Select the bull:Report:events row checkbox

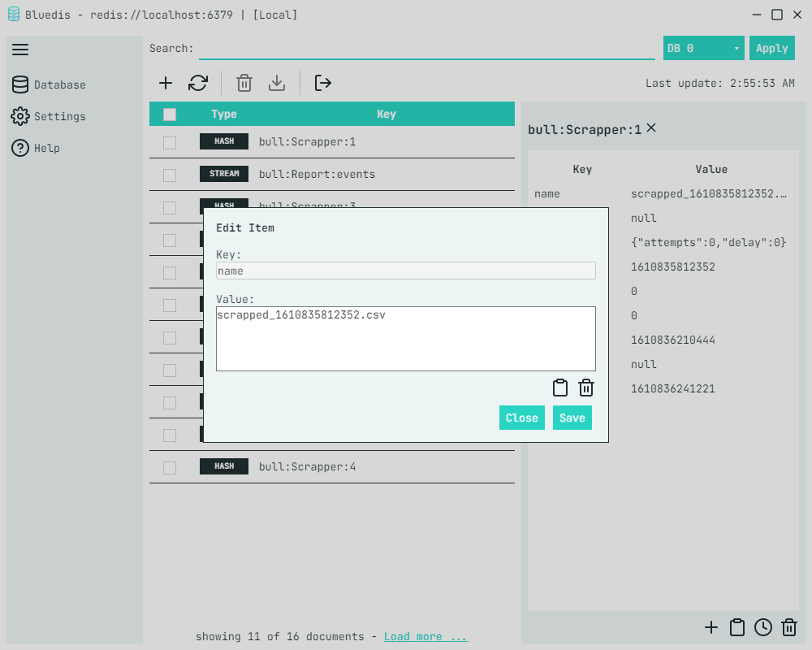click(170, 175)
